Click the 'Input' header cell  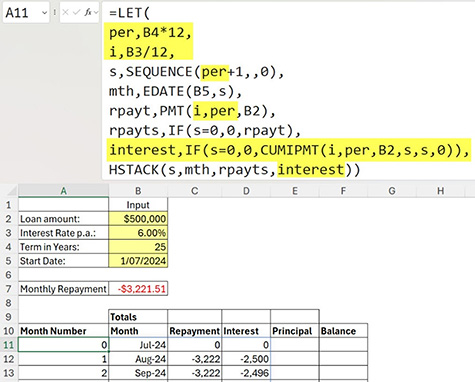click(138, 205)
